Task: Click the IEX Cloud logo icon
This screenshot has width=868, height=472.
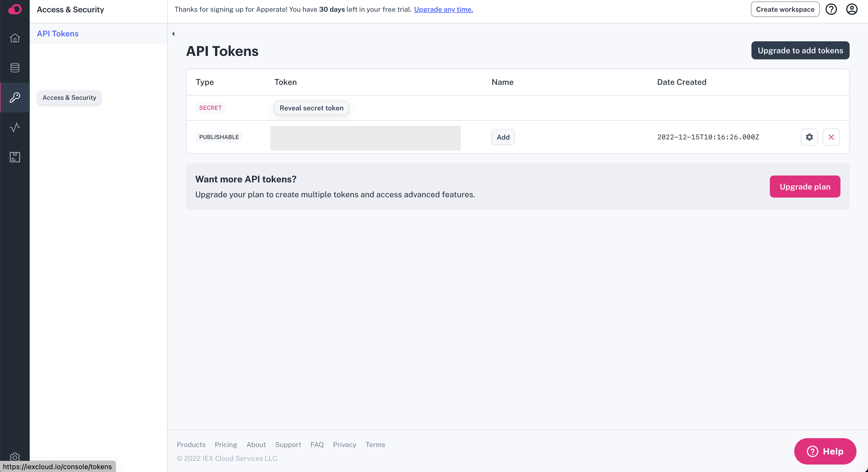Action: point(15,9)
